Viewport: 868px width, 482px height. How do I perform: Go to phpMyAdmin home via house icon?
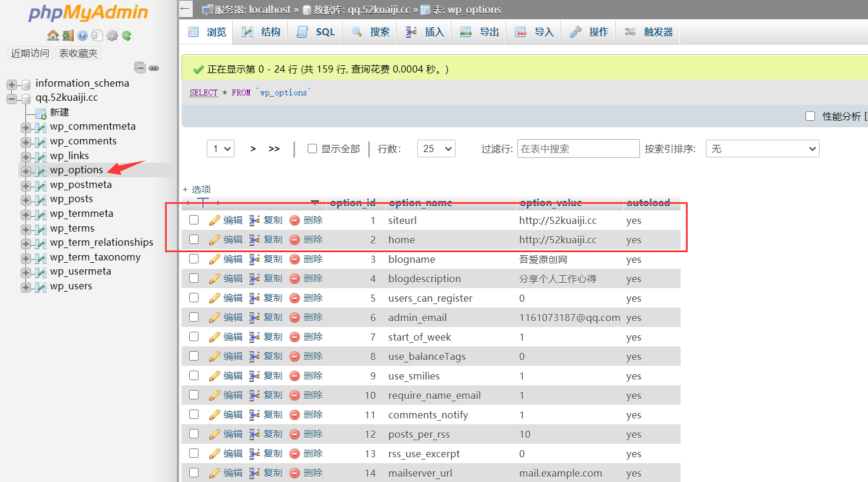[53, 35]
